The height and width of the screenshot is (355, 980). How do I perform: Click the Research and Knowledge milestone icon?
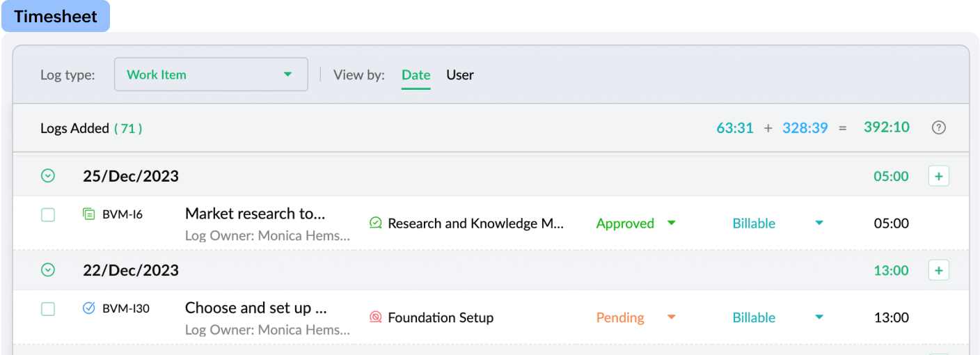(x=376, y=223)
